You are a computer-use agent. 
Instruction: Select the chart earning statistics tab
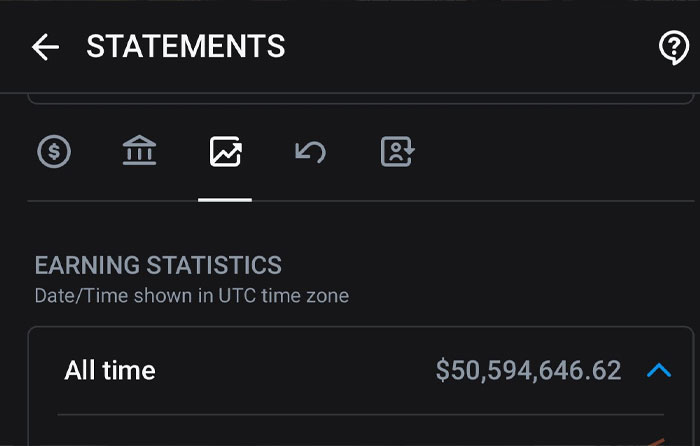[225, 152]
